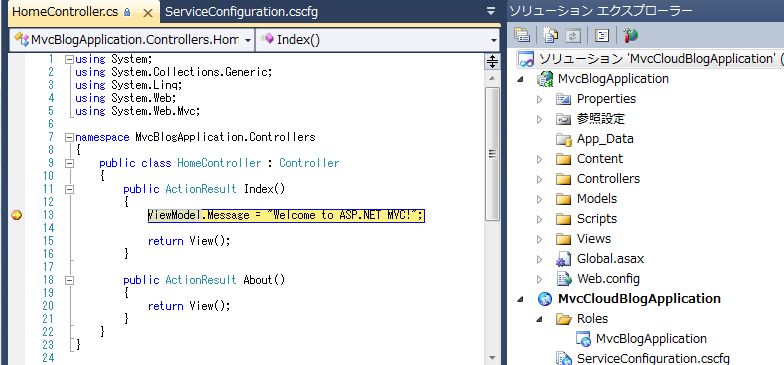This screenshot has width=784, height=365.
Task: Click the 参照設定 references icon
Action: pyautogui.click(x=564, y=119)
